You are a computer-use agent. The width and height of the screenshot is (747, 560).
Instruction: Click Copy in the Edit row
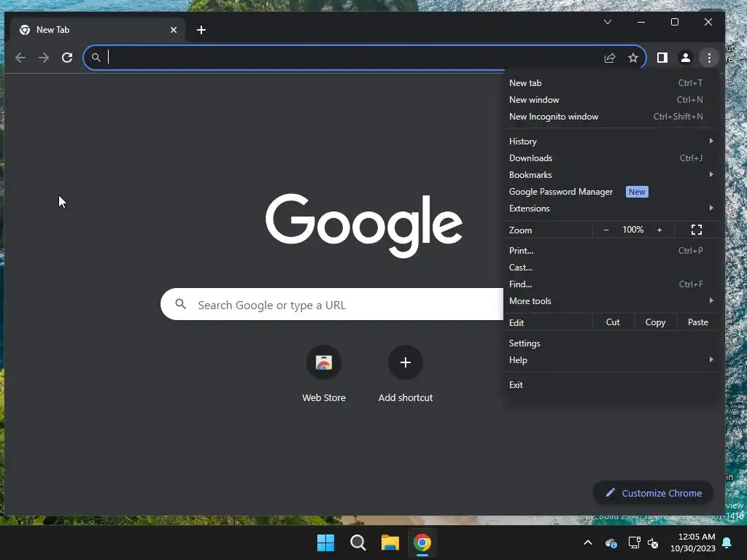point(656,322)
